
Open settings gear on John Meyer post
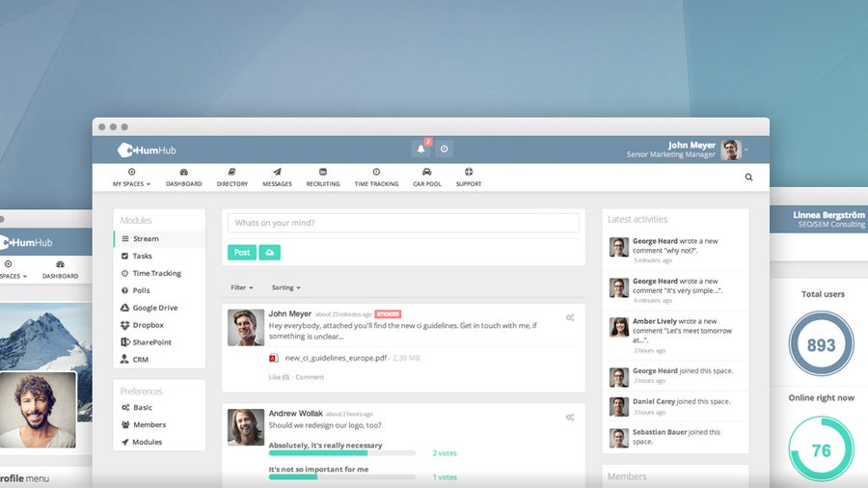[x=570, y=317]
